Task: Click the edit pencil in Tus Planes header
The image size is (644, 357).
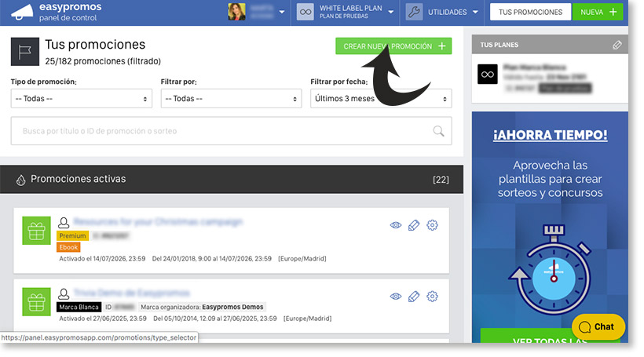Action: [617, 45]
